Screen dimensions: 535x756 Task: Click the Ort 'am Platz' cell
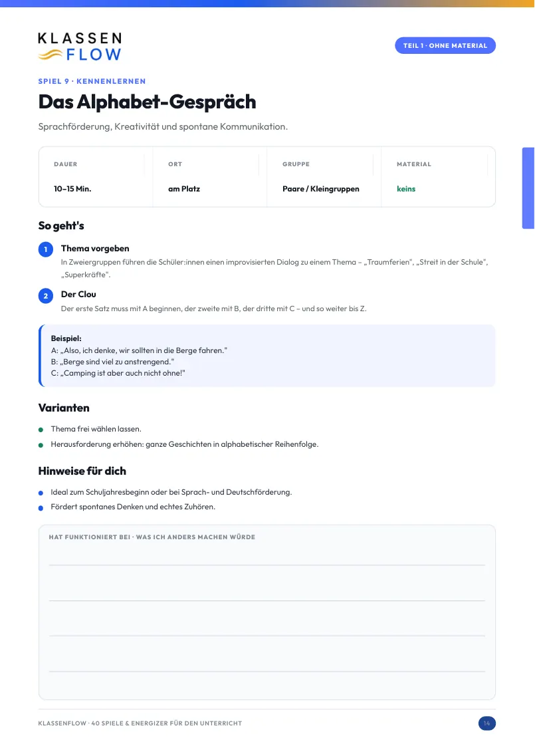(x=209, y=177)
